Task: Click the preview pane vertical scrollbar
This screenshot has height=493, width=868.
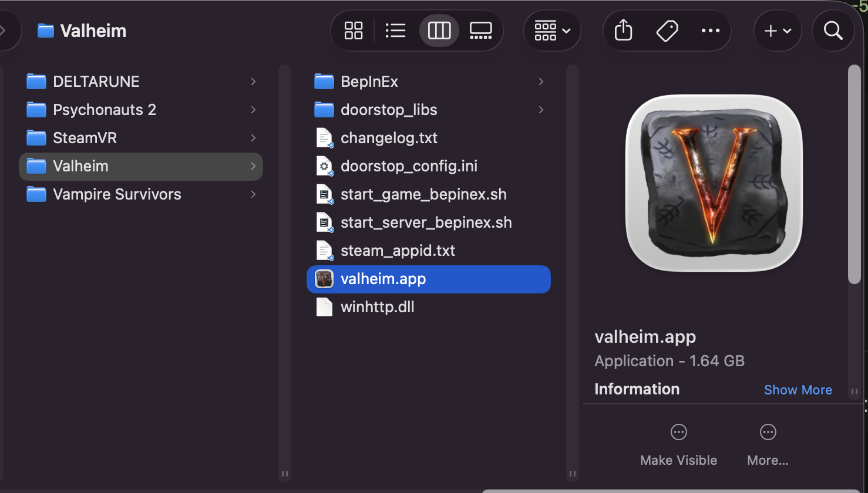Action: coord(854,175)
